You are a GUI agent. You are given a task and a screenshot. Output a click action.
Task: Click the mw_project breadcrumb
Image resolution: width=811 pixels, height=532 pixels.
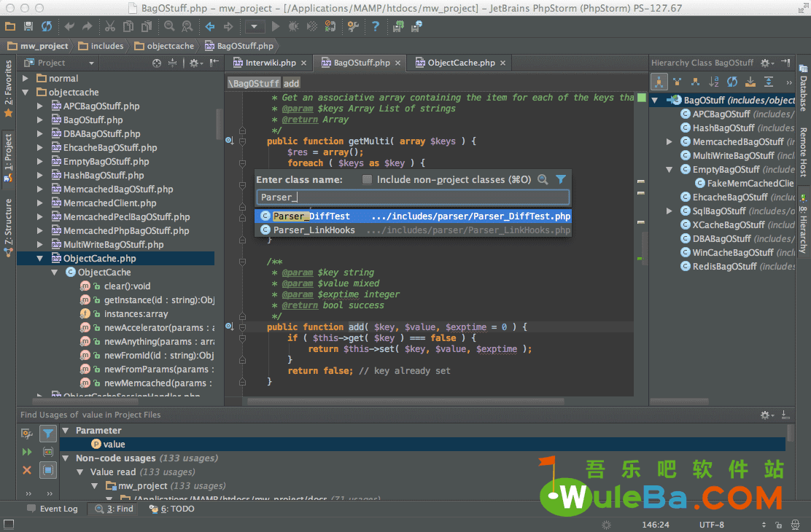point(38,46)
